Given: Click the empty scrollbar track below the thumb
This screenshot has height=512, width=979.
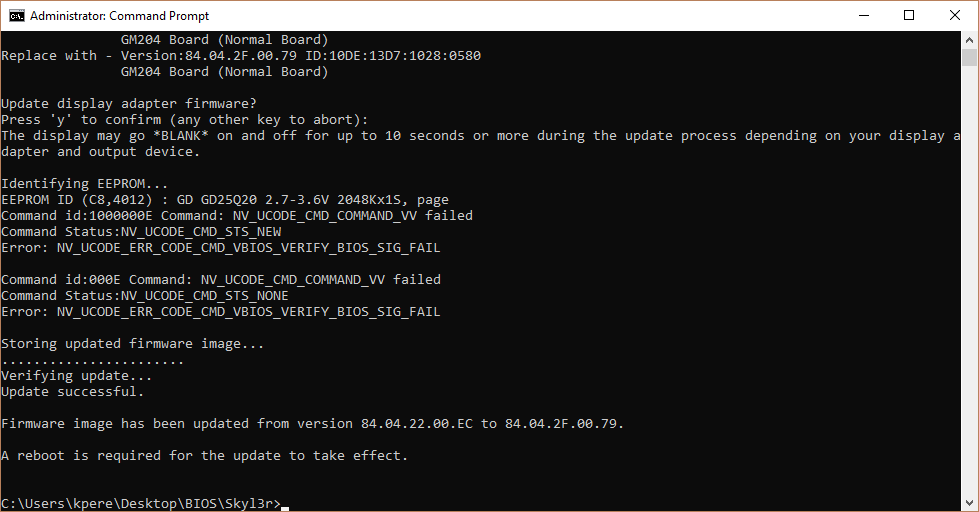Looking at the screenshot, I should click(x=969, y=281).
